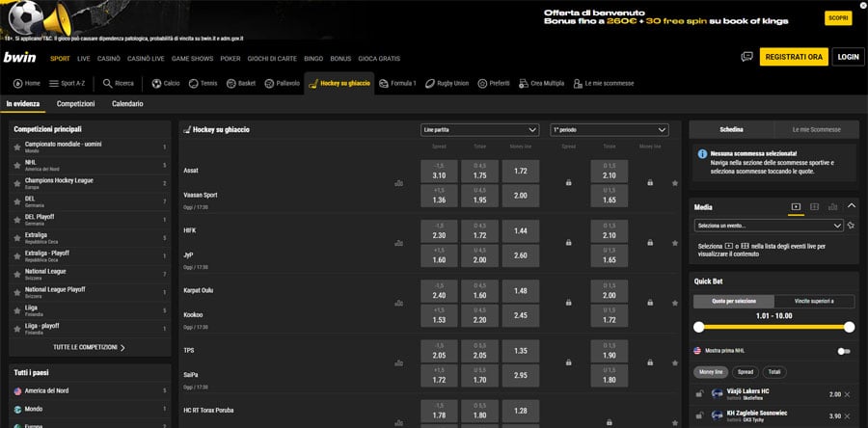Open GIOCA GRATIS menu item
Image resolution: width=868 pixels, height=428 pixels.
pos(379,59)
